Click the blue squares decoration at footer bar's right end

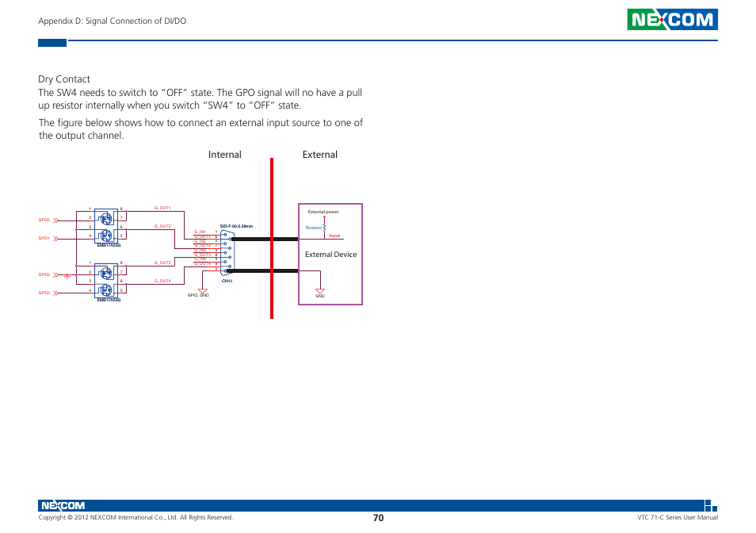tap(711, 505)
